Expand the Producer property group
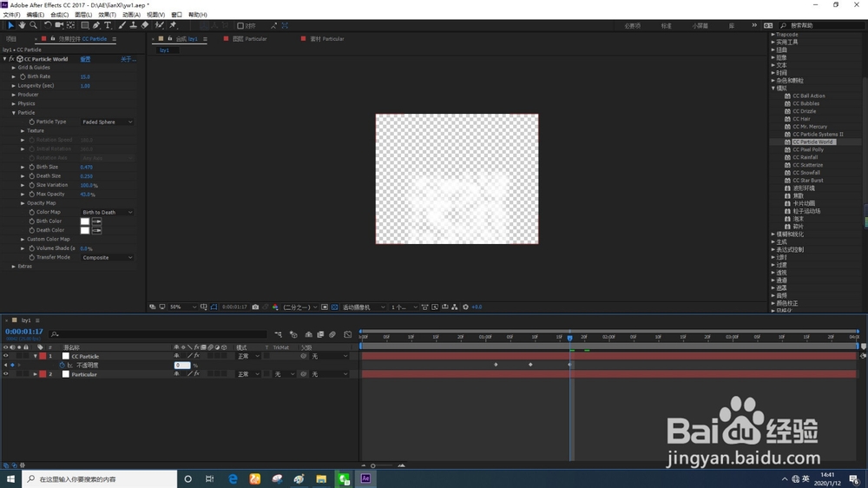 coord(14,95)
